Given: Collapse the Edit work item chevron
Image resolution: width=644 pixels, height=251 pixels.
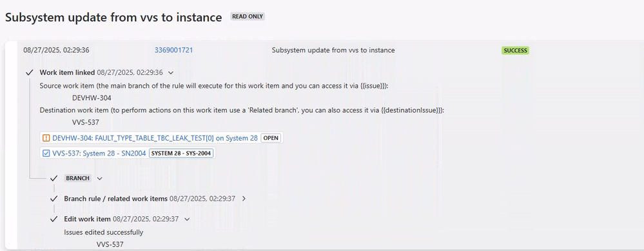Looking at the screenshot, I should (188, 219).
